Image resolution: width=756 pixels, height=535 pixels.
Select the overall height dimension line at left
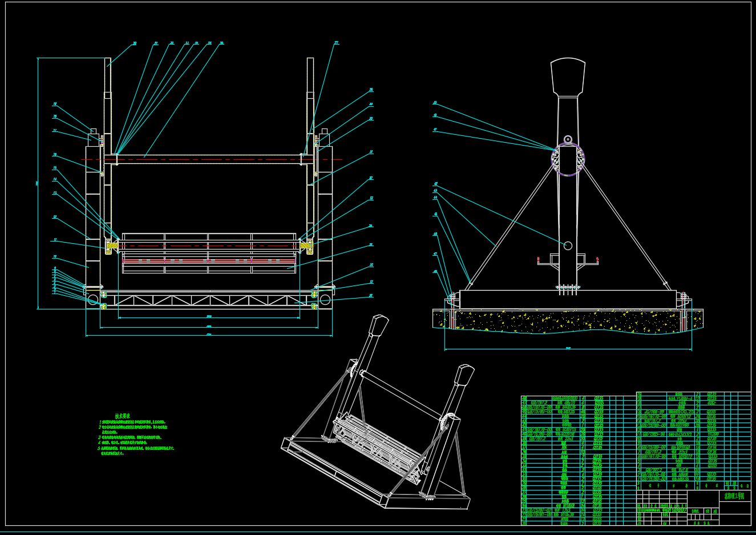(38, 183)
